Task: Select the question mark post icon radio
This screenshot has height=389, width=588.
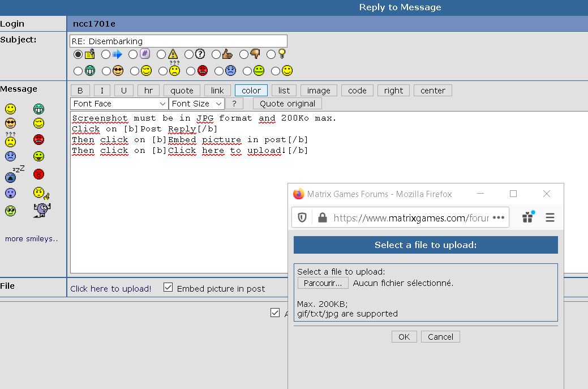Action: tap(189, 54)
